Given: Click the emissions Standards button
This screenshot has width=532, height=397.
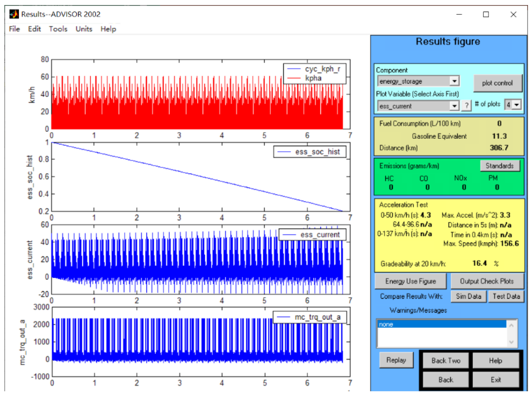Looking at the screenshot, I should click(x=500, y=166).
